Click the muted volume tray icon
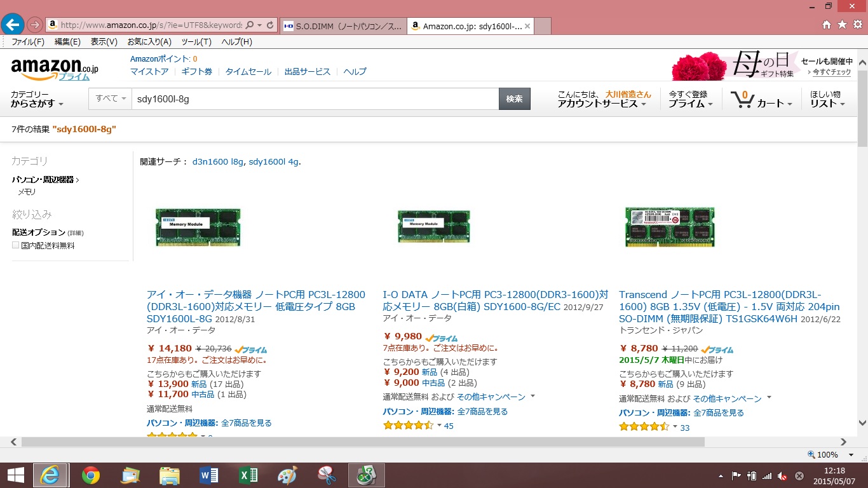Image resolution: width=868 pixels, height=488 pixels. tap(783, 475)
